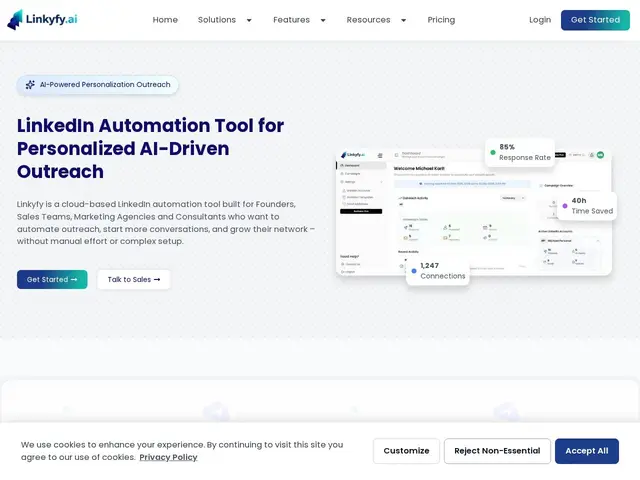Click the Linkyfy.ai logo
Viewport: 640px width, 480px height.
[x=42, y=20]
